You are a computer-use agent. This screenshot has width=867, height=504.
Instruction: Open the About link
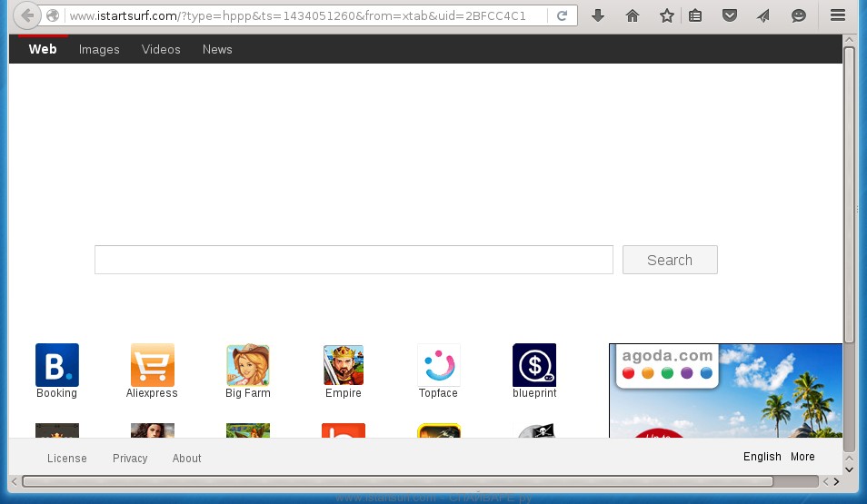click(x=187, y=458)
